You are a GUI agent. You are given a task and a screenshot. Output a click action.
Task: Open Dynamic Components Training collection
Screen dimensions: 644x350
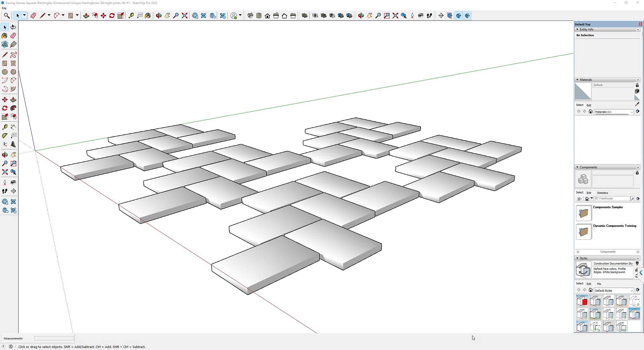coord(583,232)
